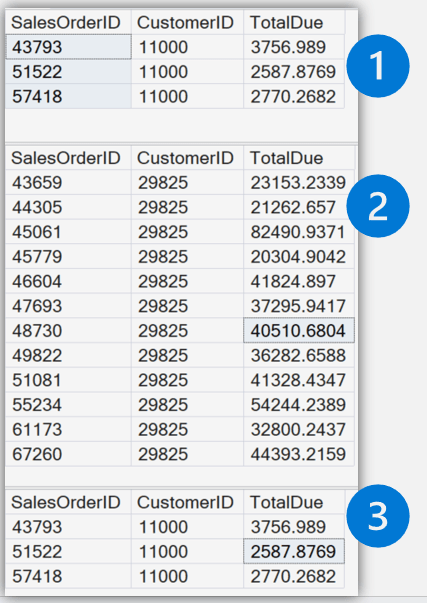Select TotalDue value 41328.4347
The image size is (427, 603).
299,380
